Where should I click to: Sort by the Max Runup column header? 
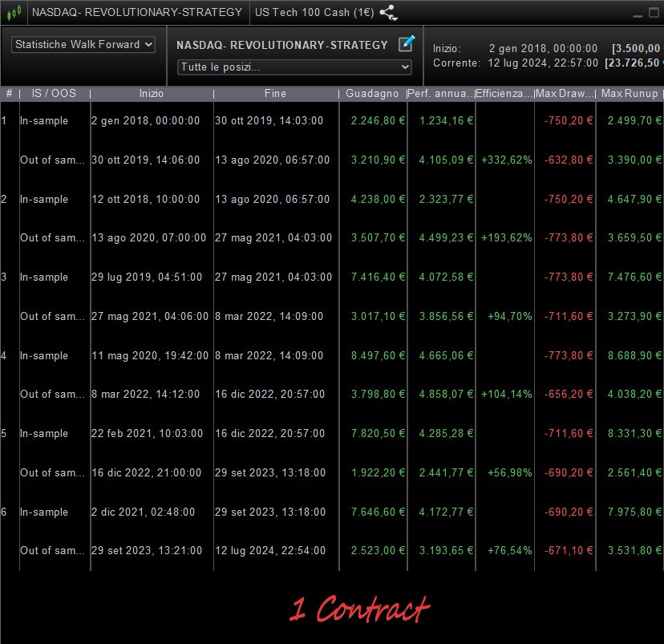[x=630, y=94]
